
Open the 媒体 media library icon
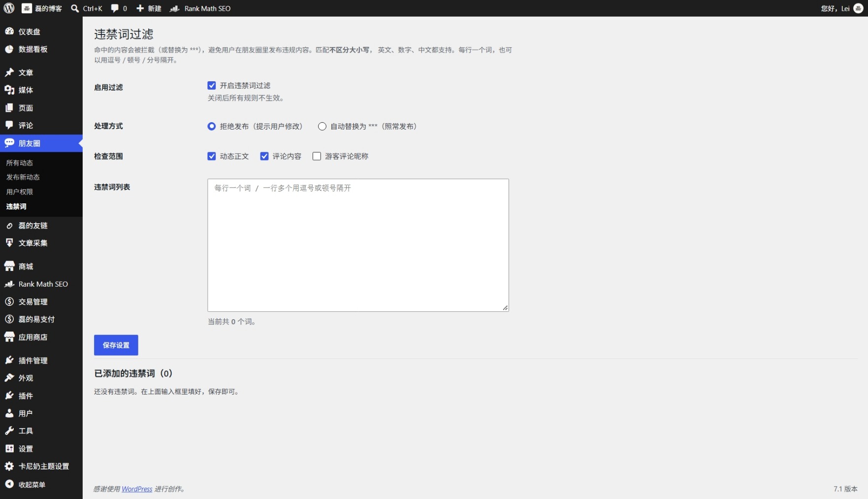point(9,90)
